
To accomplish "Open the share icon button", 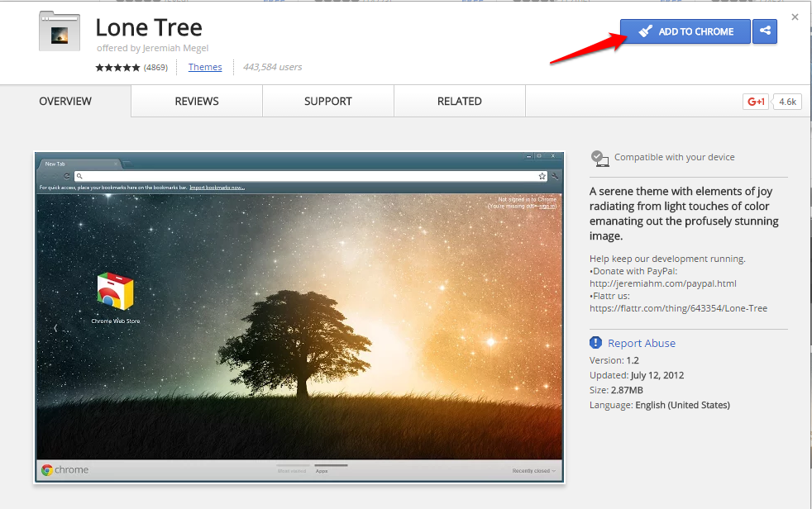I will point(765,31).
